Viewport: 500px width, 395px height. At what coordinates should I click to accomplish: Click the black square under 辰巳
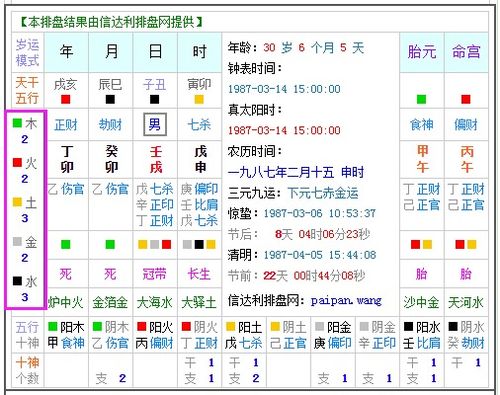[x=110, y=99]
